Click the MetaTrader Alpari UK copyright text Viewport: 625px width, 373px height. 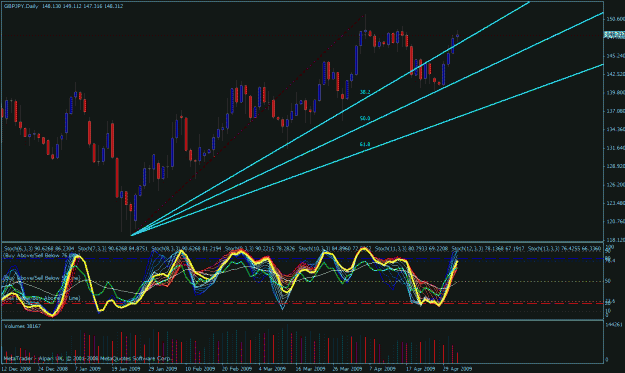(x=87, y=359)
